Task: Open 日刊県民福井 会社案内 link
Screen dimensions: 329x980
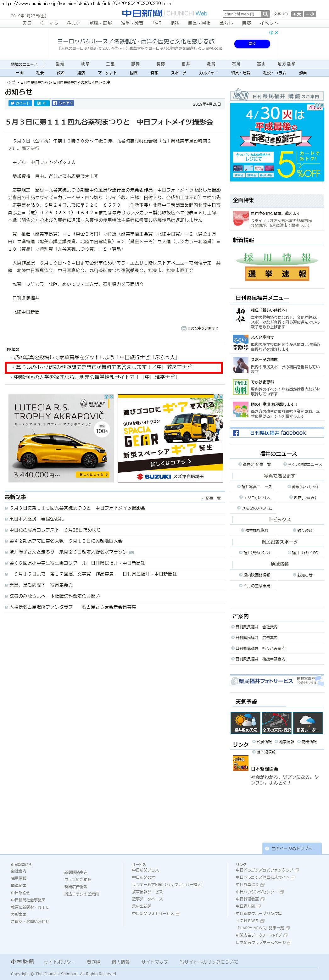Action: pyautogui.click(x=256, y=627)
